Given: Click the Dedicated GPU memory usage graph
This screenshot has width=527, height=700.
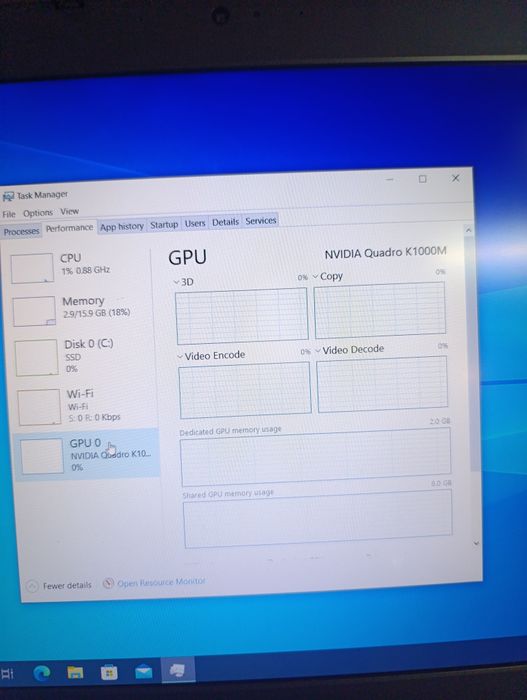Looking at the screenshot, I should pos(316,456).
